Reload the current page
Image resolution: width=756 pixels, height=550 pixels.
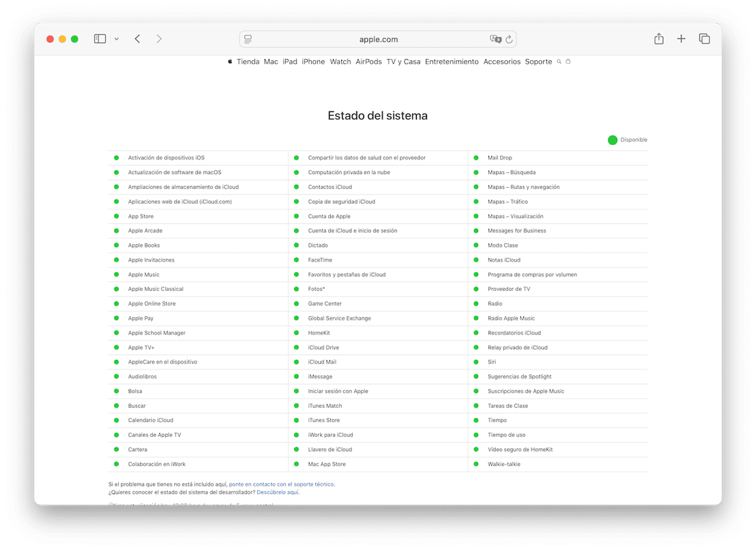point(509,39)
